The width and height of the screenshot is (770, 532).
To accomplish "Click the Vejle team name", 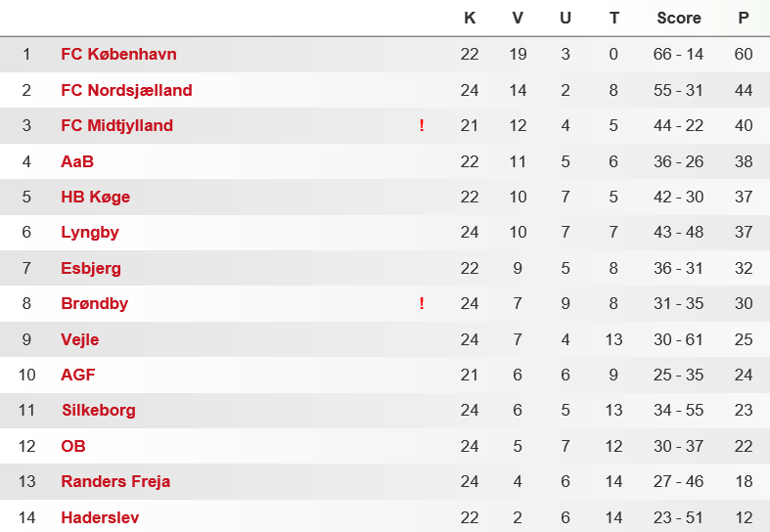I will (80, 339).
